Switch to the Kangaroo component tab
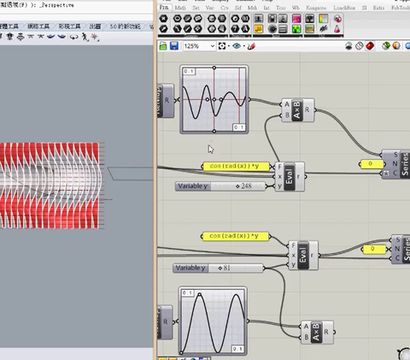410x360 pixels. point(316,7)
